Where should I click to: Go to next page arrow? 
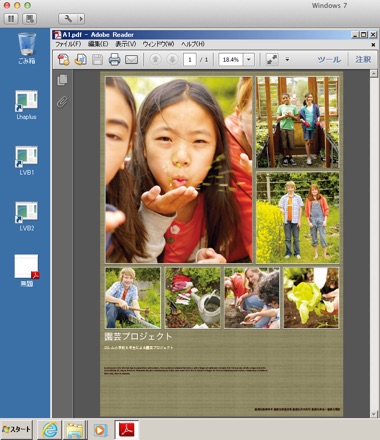click(172, 60)
